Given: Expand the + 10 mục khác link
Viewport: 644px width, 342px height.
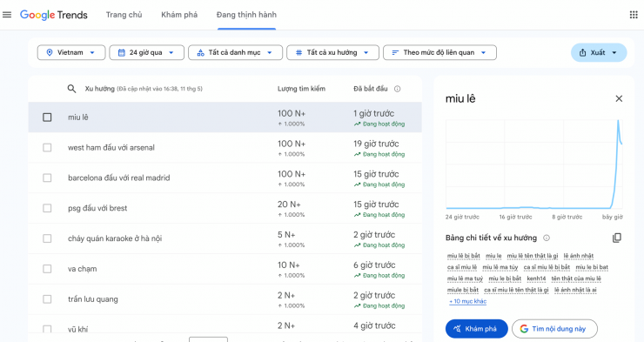Looking at the screenshot, I should point(468,301).
